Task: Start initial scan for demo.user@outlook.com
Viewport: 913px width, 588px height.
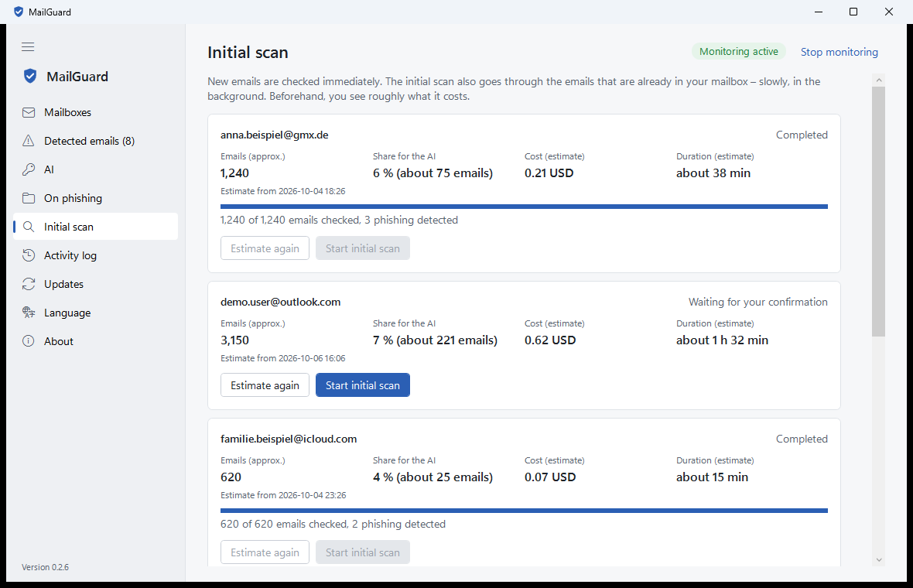Action: tap(363, 385)
